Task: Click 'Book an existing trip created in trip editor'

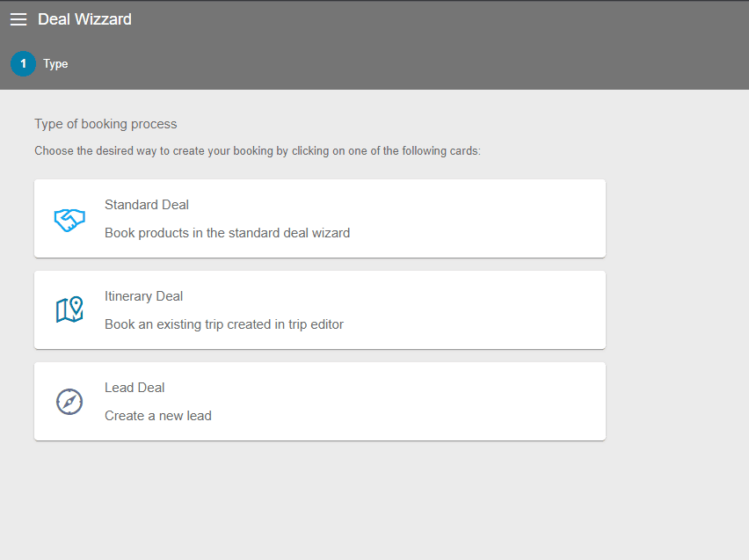Action: coord(224,324)
